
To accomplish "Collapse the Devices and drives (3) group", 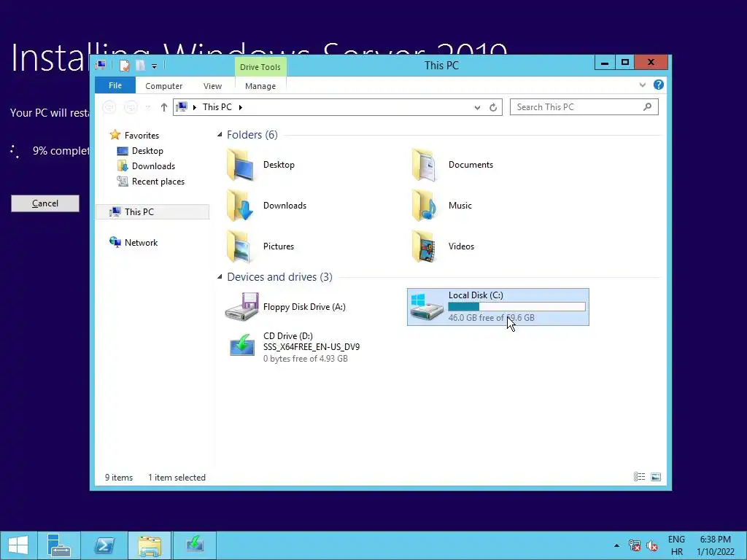I will 220,276.
